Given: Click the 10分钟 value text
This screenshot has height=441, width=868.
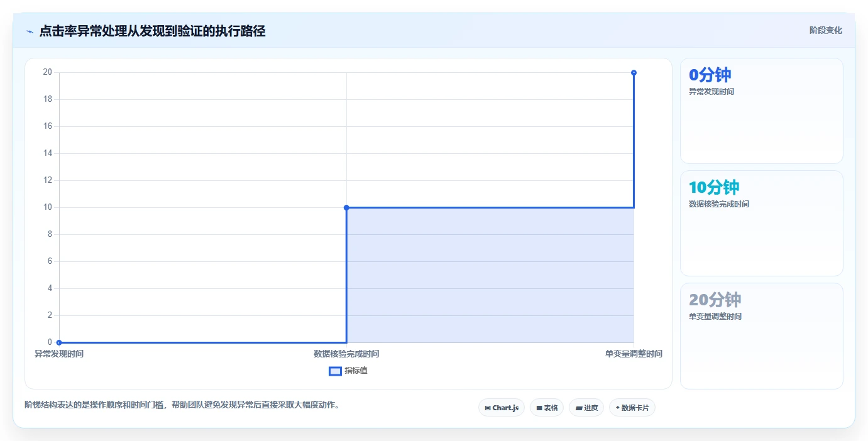Looking at the screenshot, I should (714, 187).
